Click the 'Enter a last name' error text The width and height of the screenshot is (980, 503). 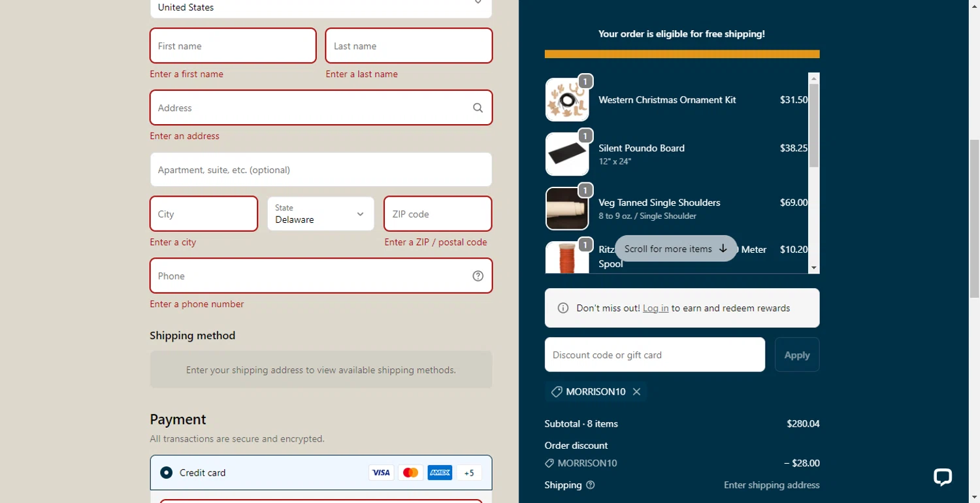pos(361,74)
